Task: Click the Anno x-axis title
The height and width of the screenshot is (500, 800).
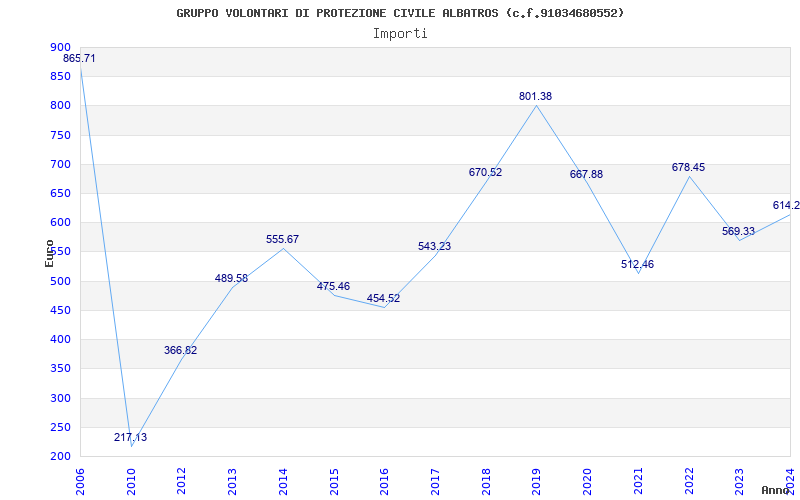Action: click(x=776, y=490)
